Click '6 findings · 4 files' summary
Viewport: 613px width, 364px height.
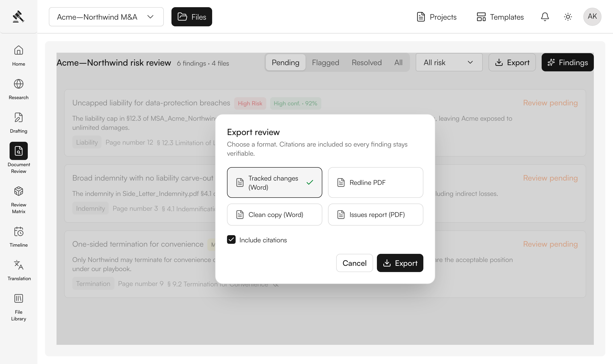pos(203,63)
